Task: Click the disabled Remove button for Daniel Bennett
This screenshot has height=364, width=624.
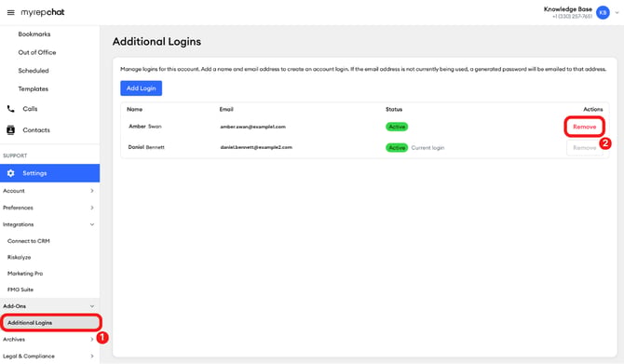Action: (x=585, y=148)
